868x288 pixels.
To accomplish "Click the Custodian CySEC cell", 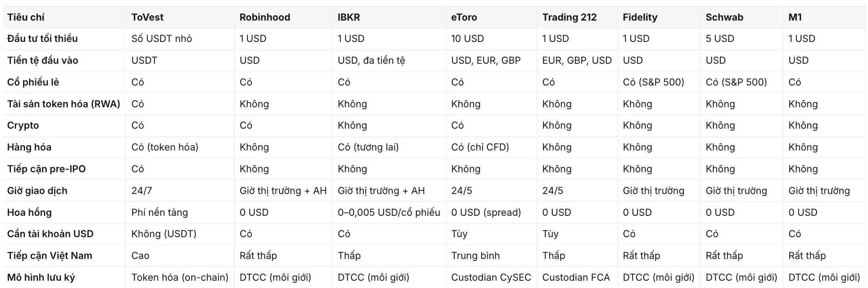I will click(x=491, y=278).
